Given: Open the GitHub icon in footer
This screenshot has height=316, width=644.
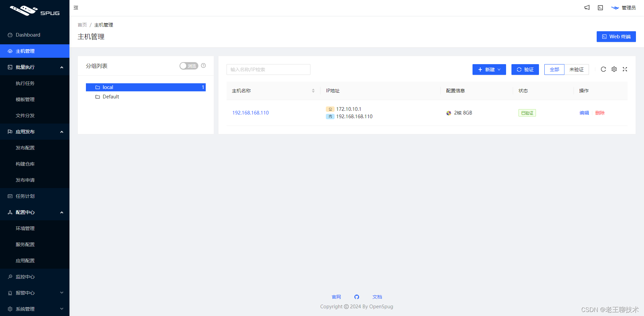Looking at the screenshot, I should (357, 297).
